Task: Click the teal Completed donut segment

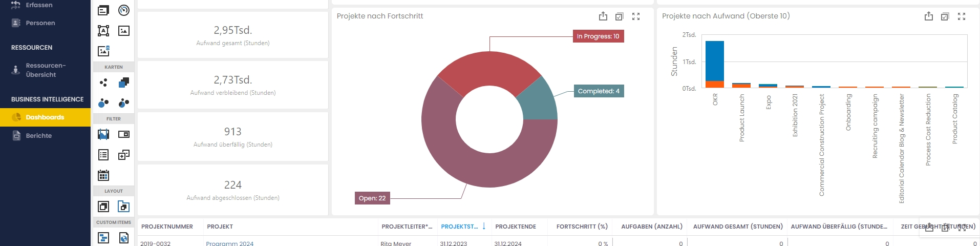Action: pyautogui.click(x=539, y=101)
